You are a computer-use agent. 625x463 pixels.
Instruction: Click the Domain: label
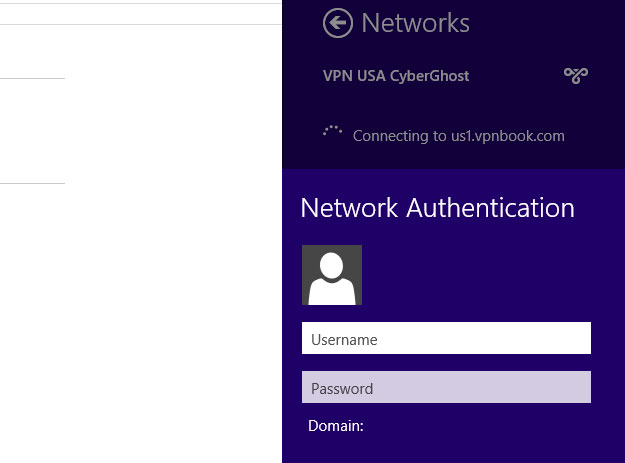tap(336, 426)
